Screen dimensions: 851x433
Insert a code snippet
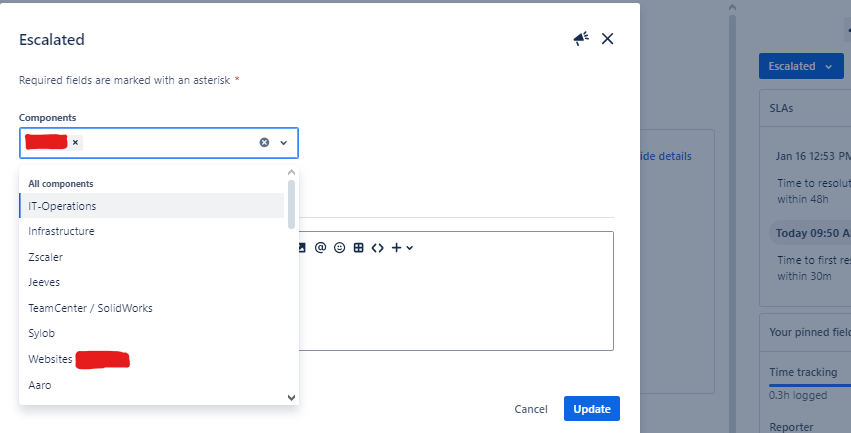pos(378,247)
